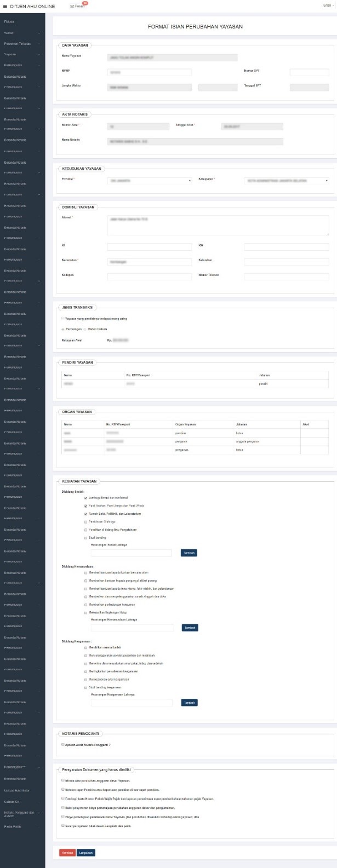337x868 pixels.
Task: Expand Yayasan in the sidebar
Action: [22, 55]
